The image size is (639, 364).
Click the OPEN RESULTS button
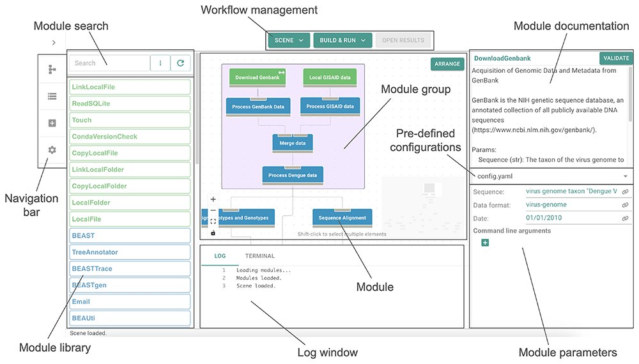[x=403, y=40]
